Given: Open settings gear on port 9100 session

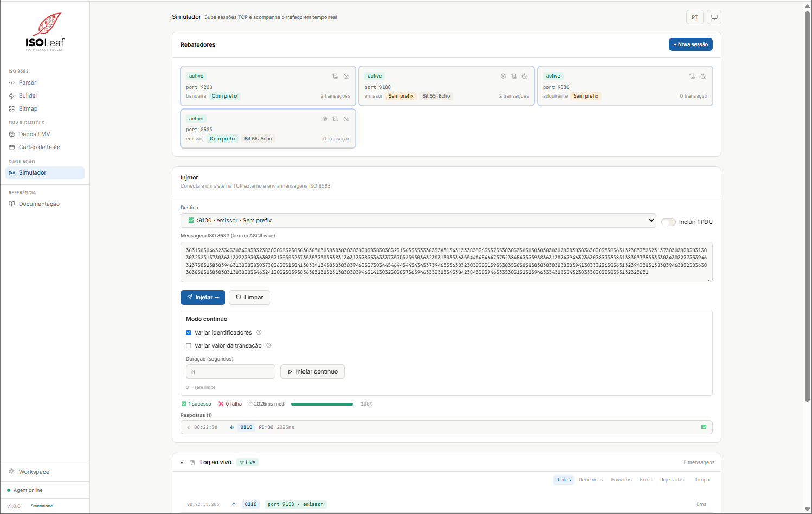Looking at the screenshot, I should 503,76.
